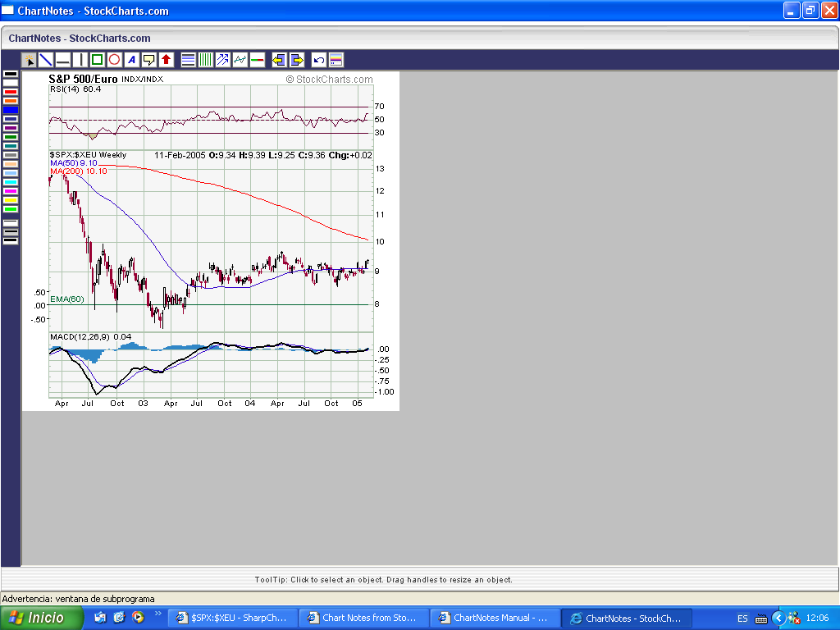The image size is (840, 630).
Task: Pick the peach color swatch
Action: pos(11,164)
